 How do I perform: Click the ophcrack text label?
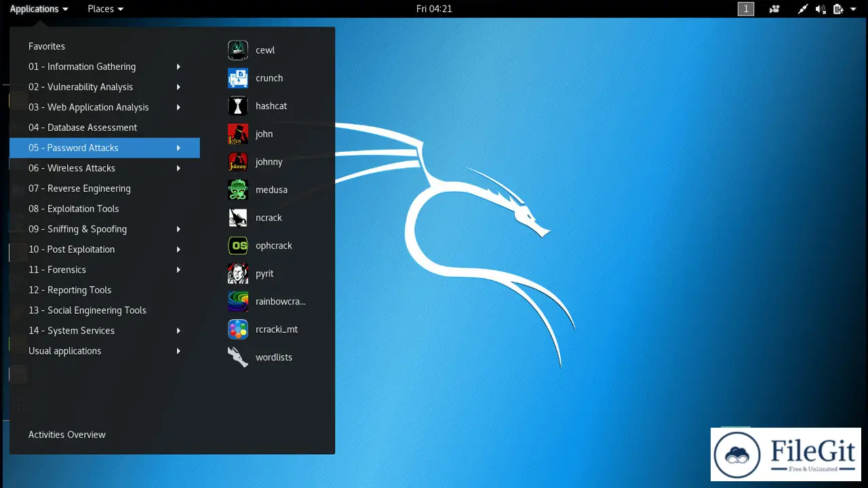coord(274,245)
